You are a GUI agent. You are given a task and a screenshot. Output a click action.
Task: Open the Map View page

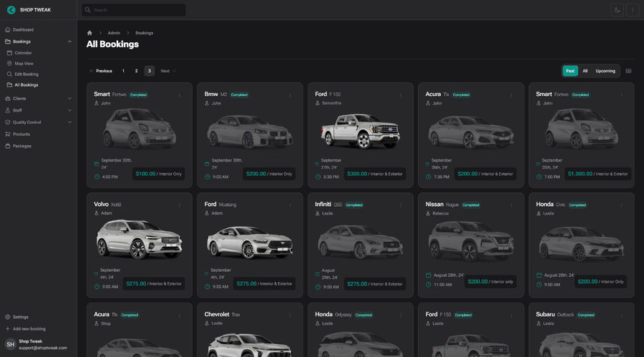[24, 64]
